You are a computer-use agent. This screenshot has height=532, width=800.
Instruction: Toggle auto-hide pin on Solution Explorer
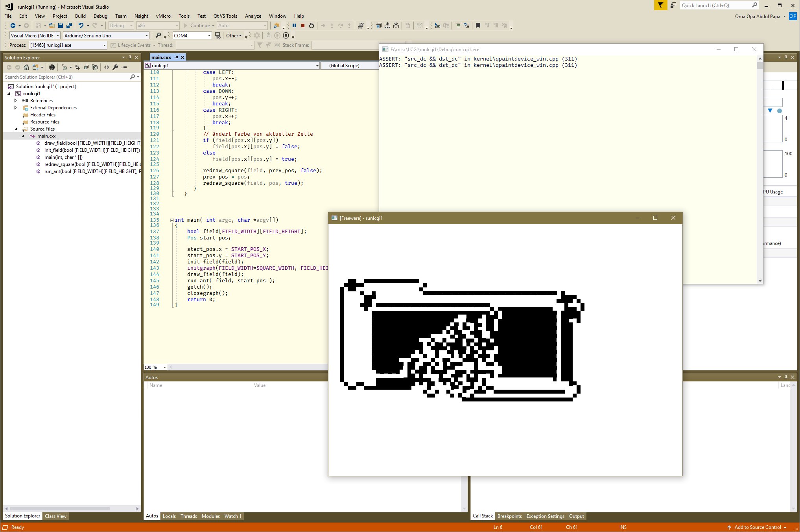(x=130, y=57)
